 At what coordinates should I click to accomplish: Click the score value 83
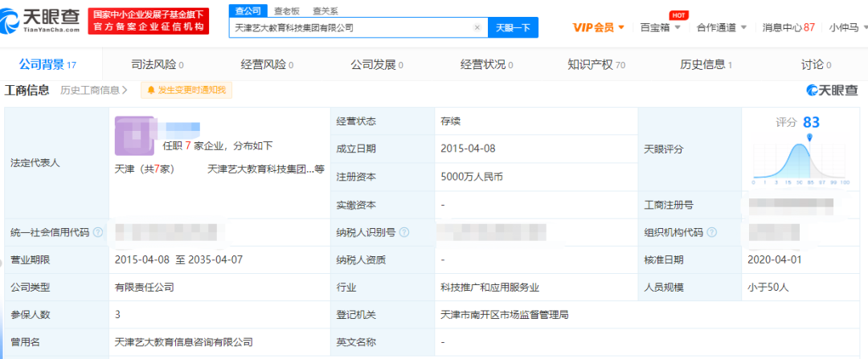(811, 122)
